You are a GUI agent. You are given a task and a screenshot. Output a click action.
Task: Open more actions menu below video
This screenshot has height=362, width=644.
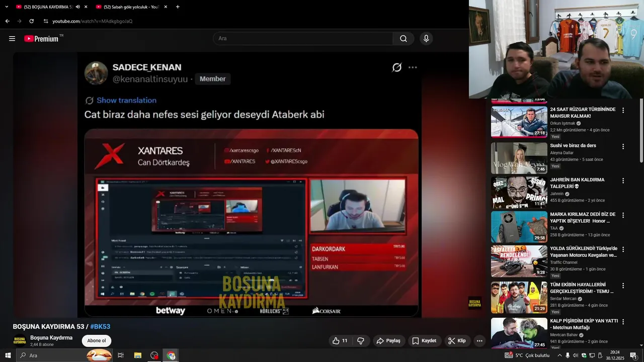(x=479, y=341)
